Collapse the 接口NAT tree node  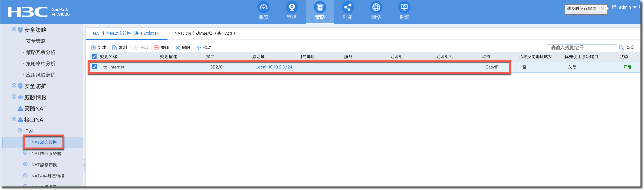pos(14,120)
